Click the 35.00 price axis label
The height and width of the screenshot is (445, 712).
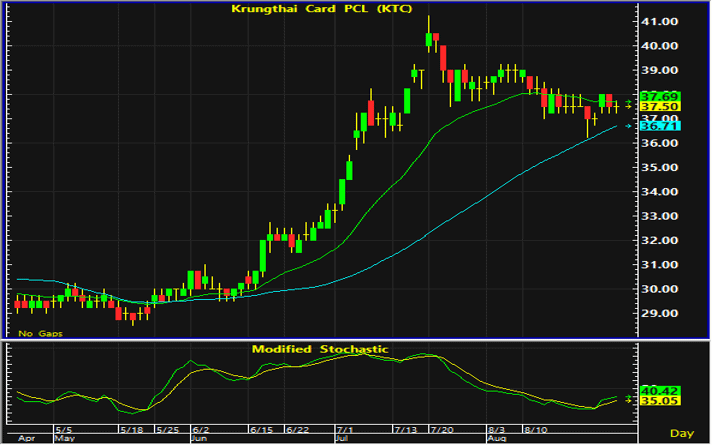pyautogui.click(x=659, y=168)
